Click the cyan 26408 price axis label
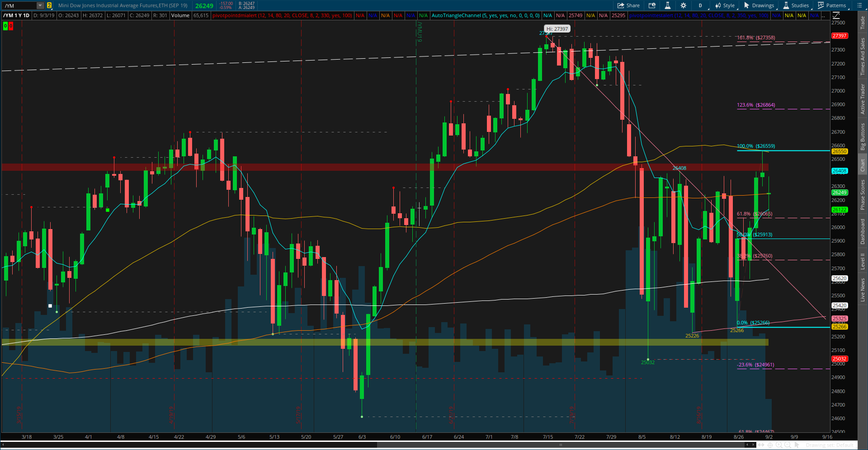Viewport: 868px width, 450px height. (x=840, y=171)
